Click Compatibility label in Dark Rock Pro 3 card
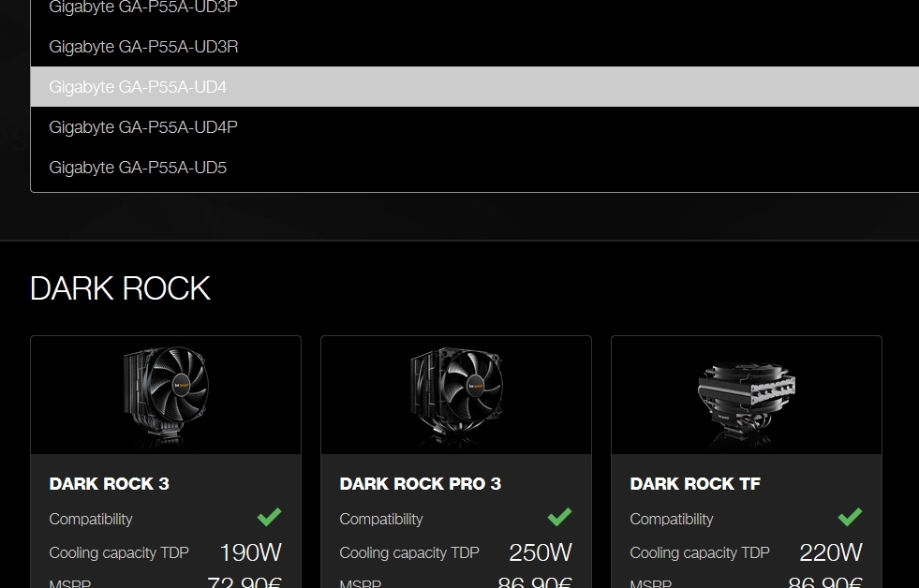This screenshot has width=919, height=588. click(x=381, y=520)
